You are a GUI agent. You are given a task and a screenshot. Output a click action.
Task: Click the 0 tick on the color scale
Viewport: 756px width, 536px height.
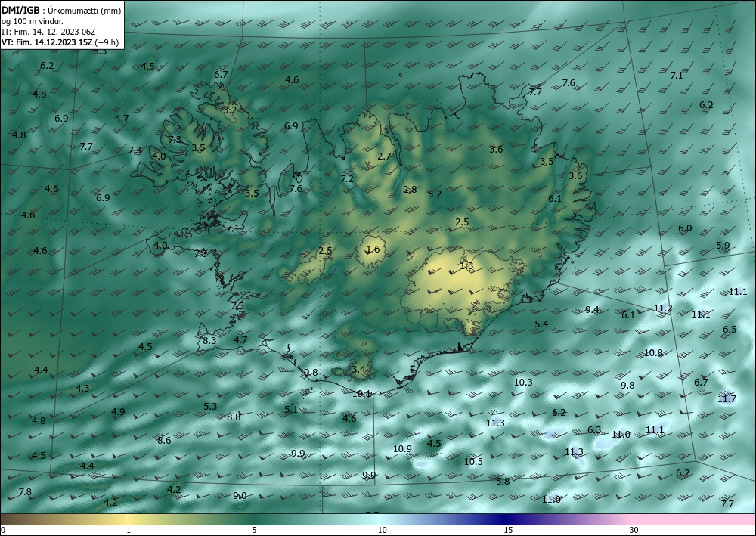point(3,530)
